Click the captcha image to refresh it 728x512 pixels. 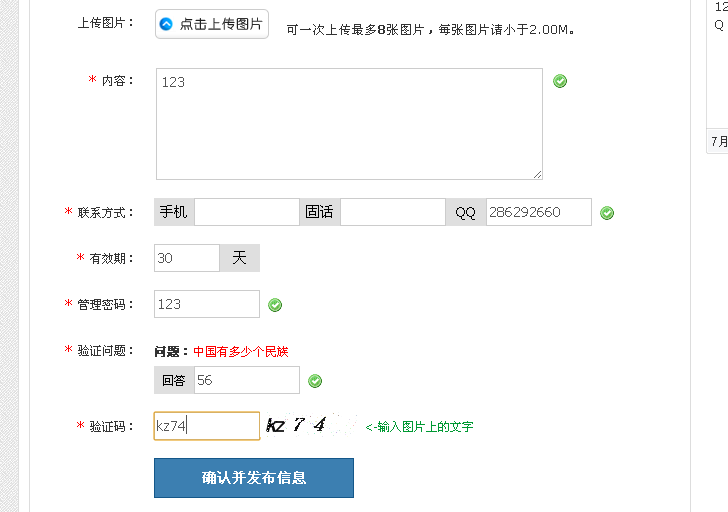point(306,426)
